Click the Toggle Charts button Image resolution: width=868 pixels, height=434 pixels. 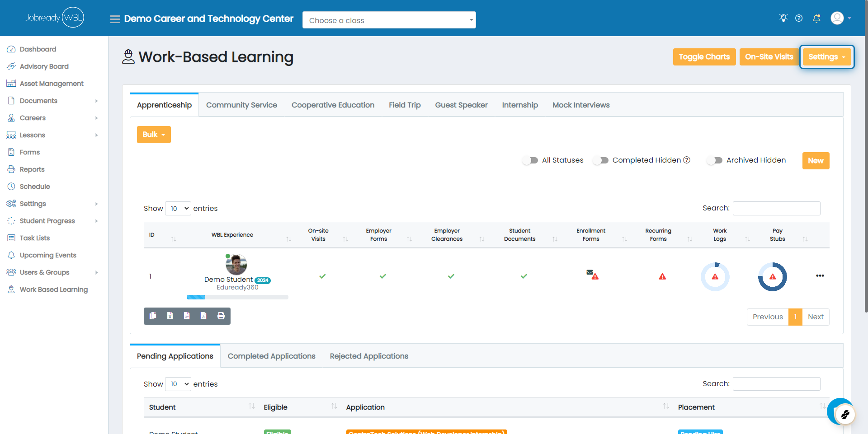coord(704,57)
